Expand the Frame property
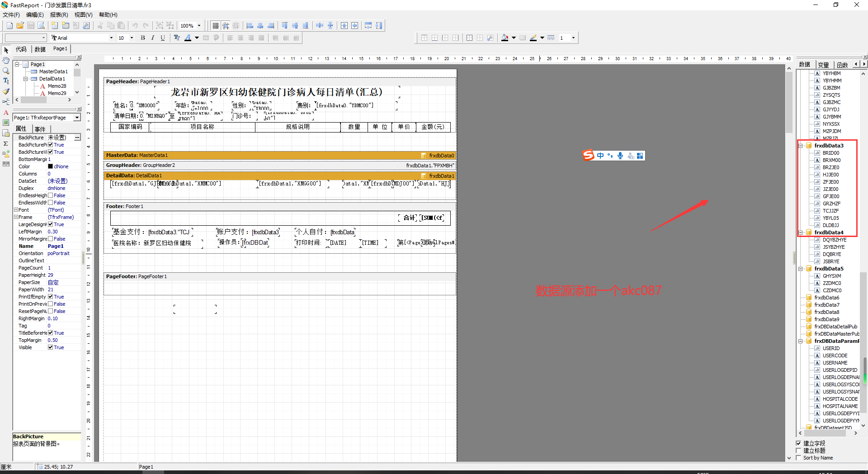The image size is (868, 474). pos(16,217)
